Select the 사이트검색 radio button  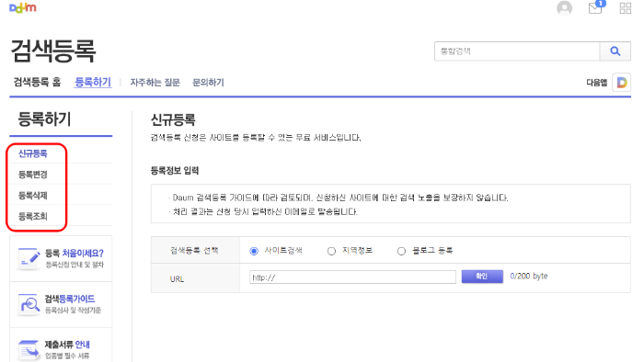(x=254, y=251)
